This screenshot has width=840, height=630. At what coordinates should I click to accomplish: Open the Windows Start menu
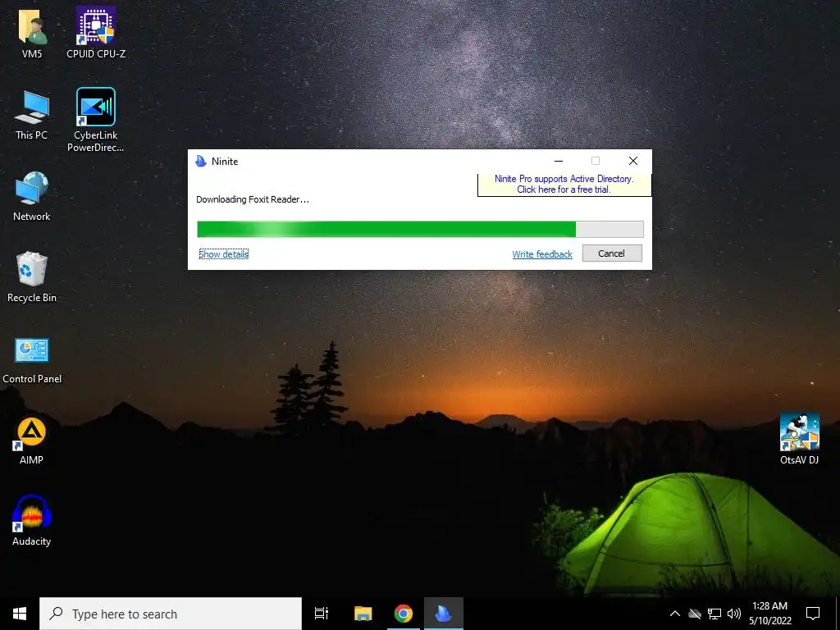click(x=20, y=614)
